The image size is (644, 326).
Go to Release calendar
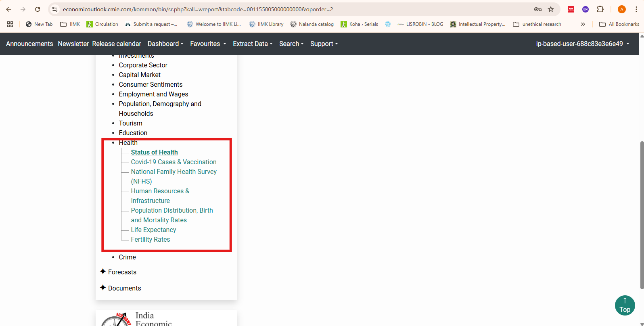pos(117,44)
